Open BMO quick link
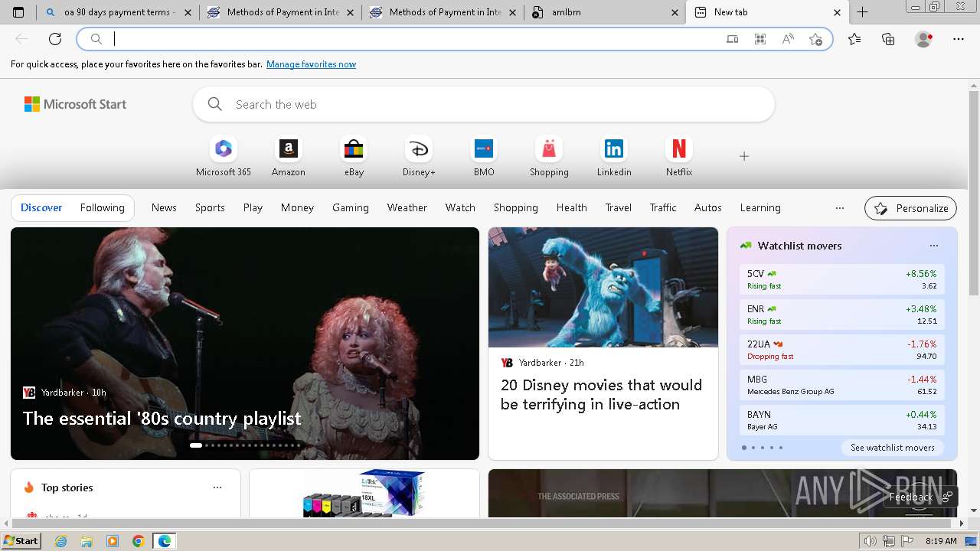980x551 pixels. coord(484,156)
